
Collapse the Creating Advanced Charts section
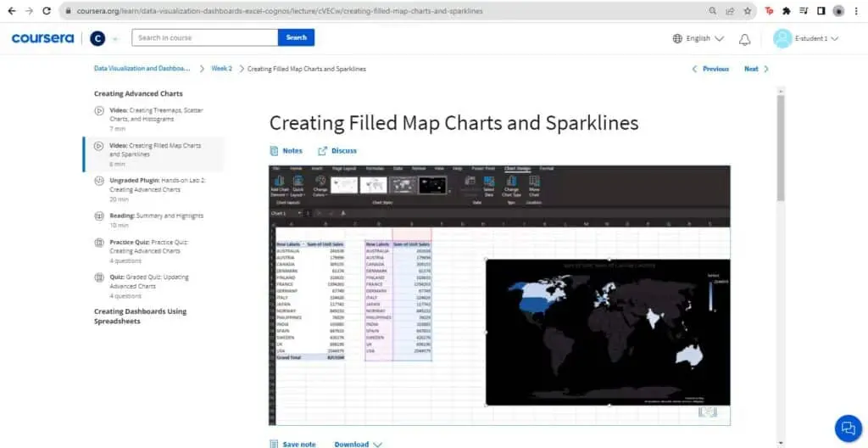(138, 93)
